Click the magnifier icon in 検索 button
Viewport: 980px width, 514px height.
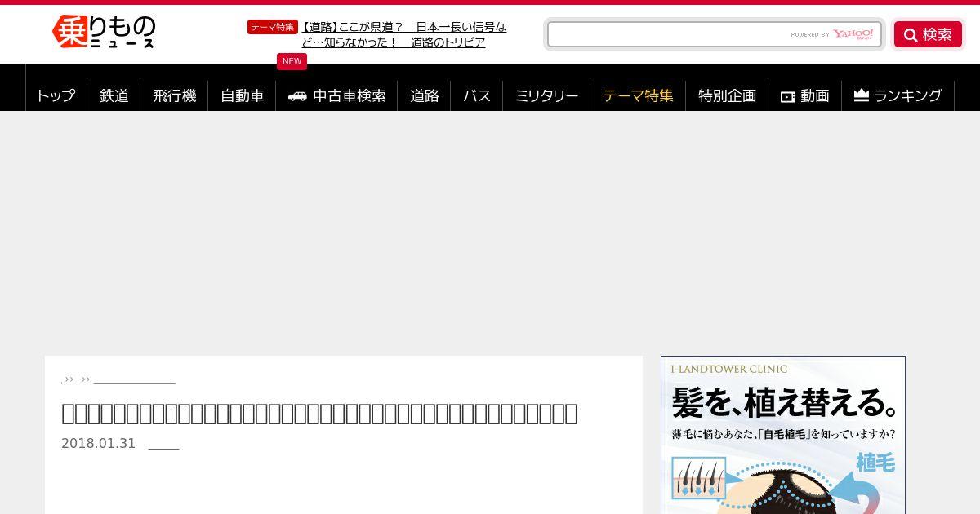(x=911, y=35)
